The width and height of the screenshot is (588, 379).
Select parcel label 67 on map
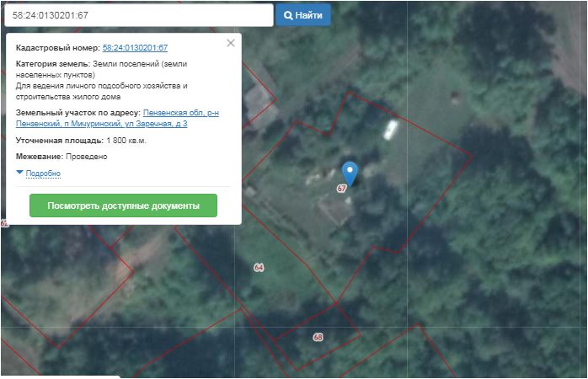341,189
